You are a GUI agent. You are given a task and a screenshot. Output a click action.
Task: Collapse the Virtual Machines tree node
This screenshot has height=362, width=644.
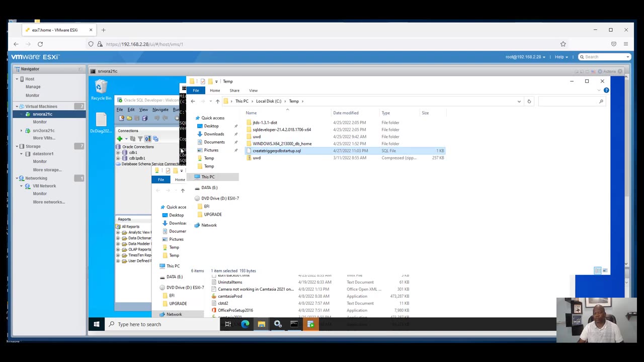coord(17,107)
